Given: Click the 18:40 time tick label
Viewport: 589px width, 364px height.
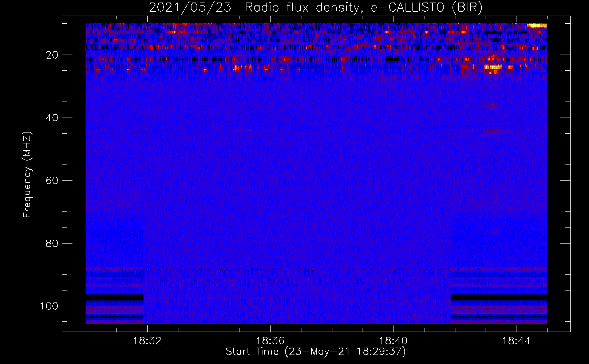Looking at the screenshot, I should pyautogui.click(x=394, y=341).
